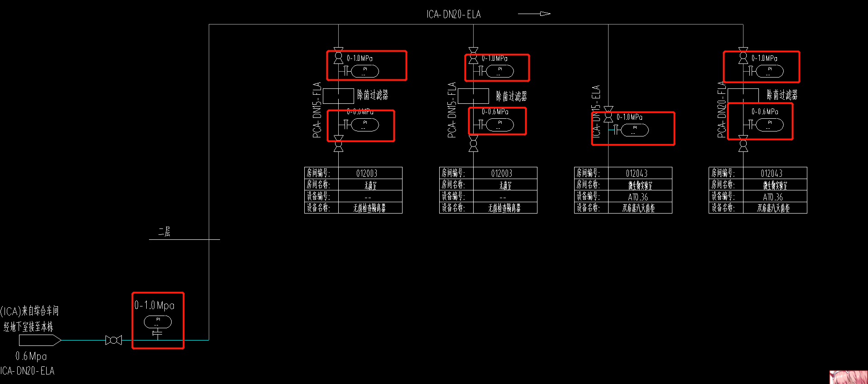Select the top valve on the second PCA-DN15-FLA branch
The image size is (868, 384).
click(473, 55)
